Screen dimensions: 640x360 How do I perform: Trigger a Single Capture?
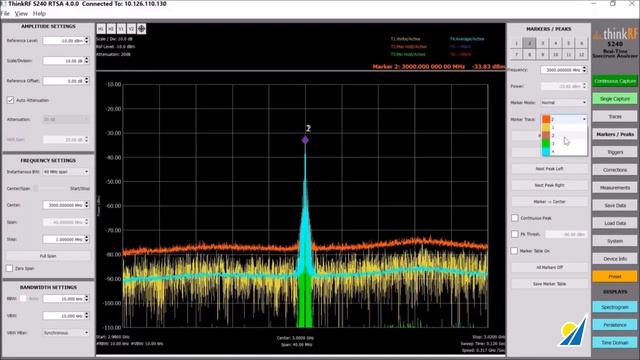pos(615,99)
